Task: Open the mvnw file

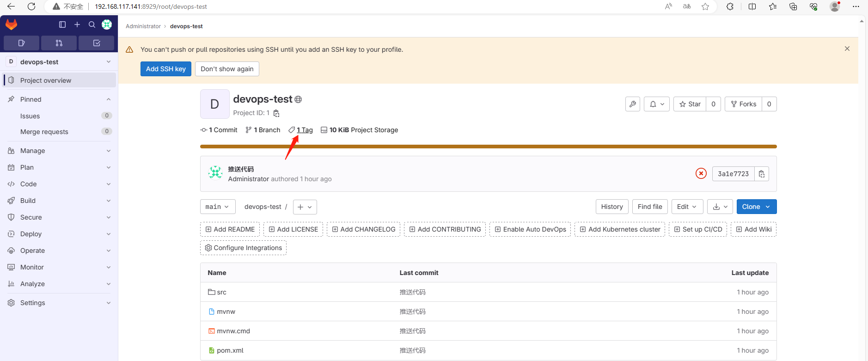Action: pos(226,312)
